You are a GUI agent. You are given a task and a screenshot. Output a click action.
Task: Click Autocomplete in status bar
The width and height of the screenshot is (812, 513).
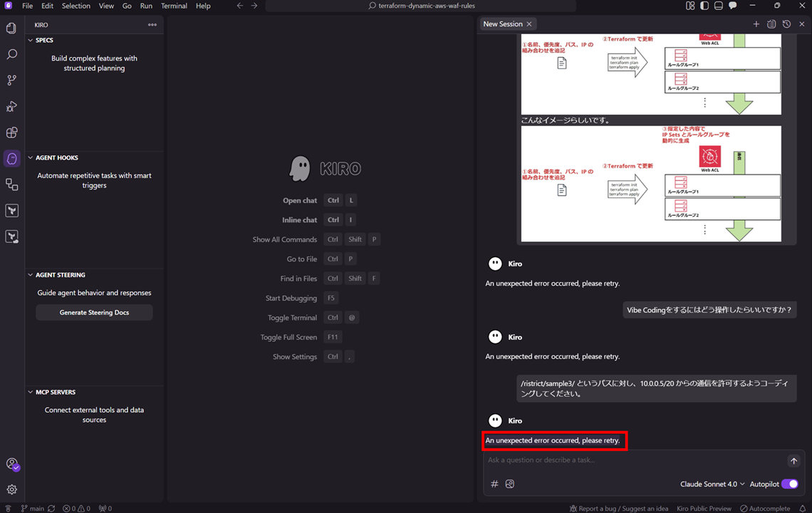[x=765, y=508]
